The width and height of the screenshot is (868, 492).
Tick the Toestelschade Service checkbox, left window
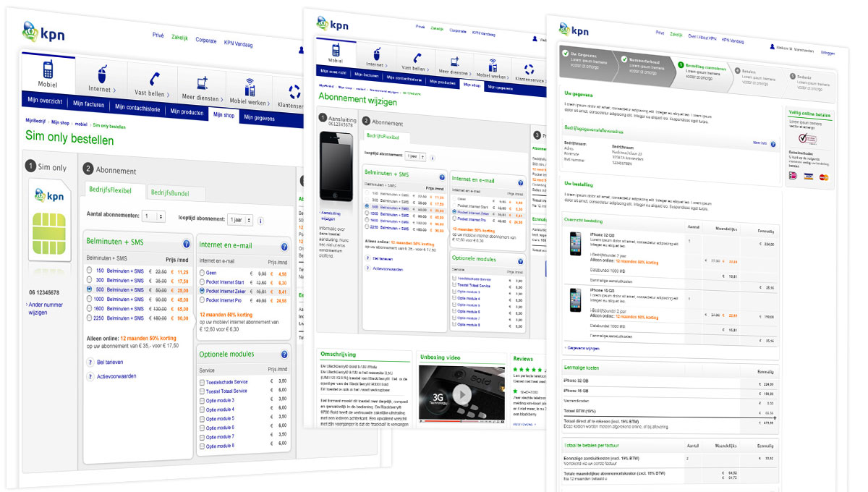[x=200, y=381]
